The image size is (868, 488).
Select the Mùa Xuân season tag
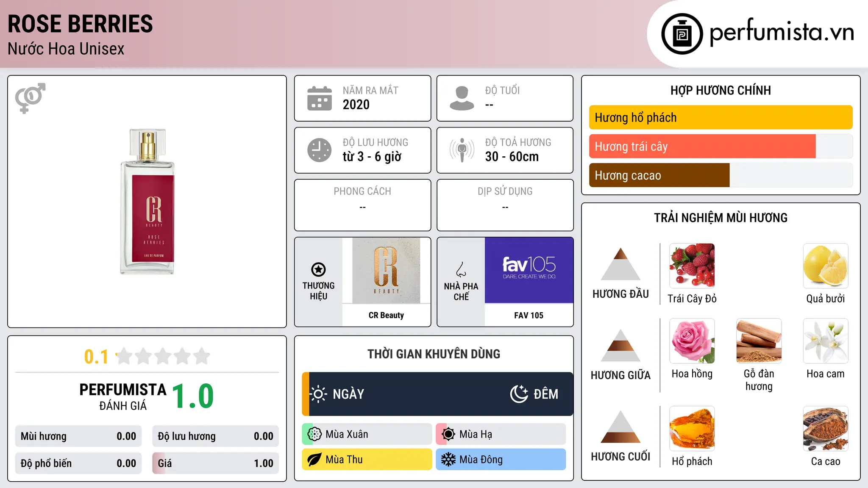coord(367,434)
